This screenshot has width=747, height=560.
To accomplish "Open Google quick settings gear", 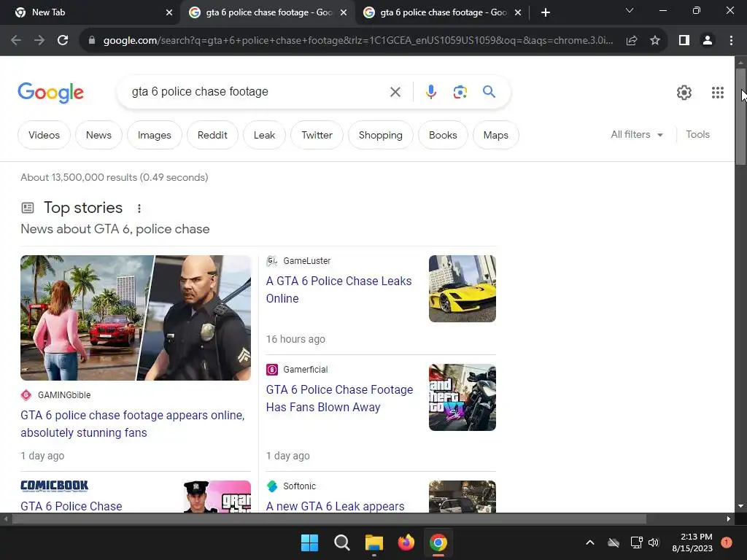I will pyautogui.click(x=684, y=93).
